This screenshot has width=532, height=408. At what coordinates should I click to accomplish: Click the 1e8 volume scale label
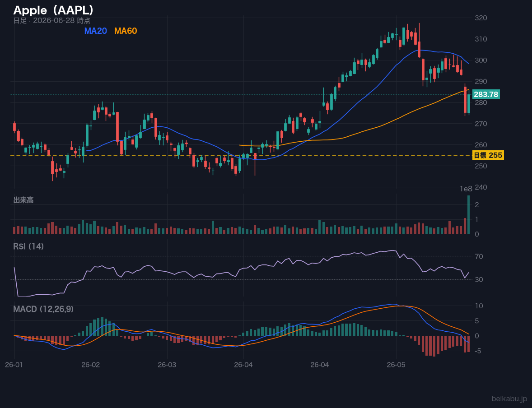[466, 189]
